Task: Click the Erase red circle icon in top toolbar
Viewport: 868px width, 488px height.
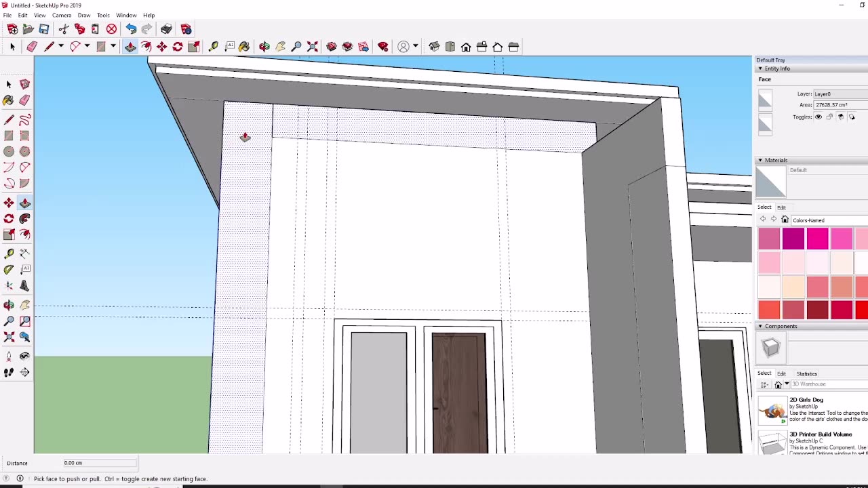Action: pyautogui.click(x=111, y=29)
